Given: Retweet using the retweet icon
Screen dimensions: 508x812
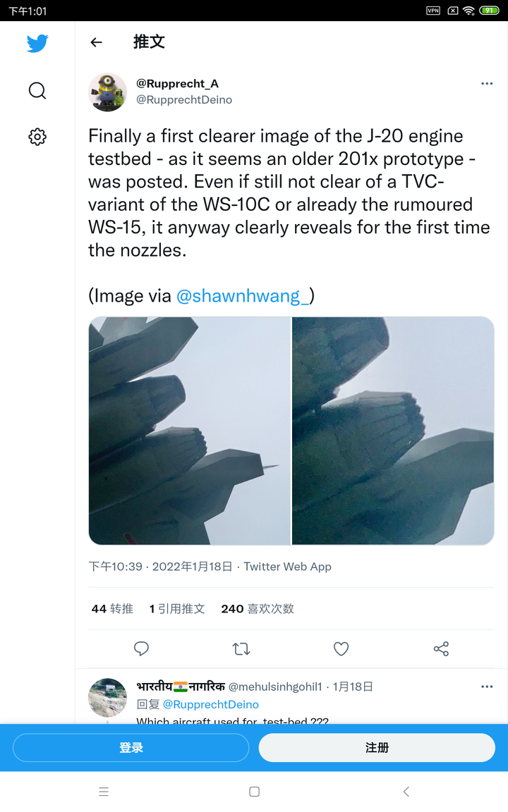Looking at the screenshot, I should click(241, 648).
